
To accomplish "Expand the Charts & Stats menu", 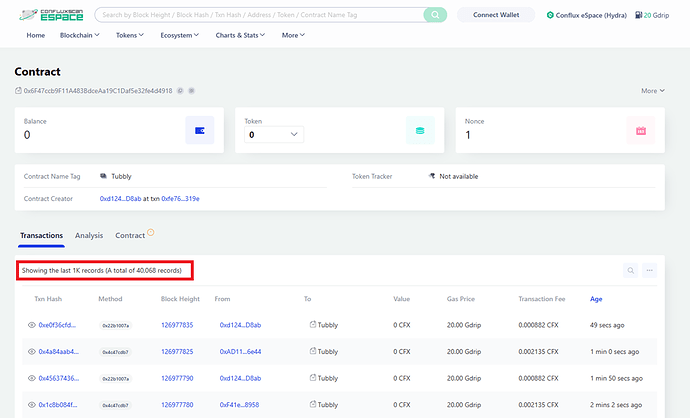I will (240, 35).
